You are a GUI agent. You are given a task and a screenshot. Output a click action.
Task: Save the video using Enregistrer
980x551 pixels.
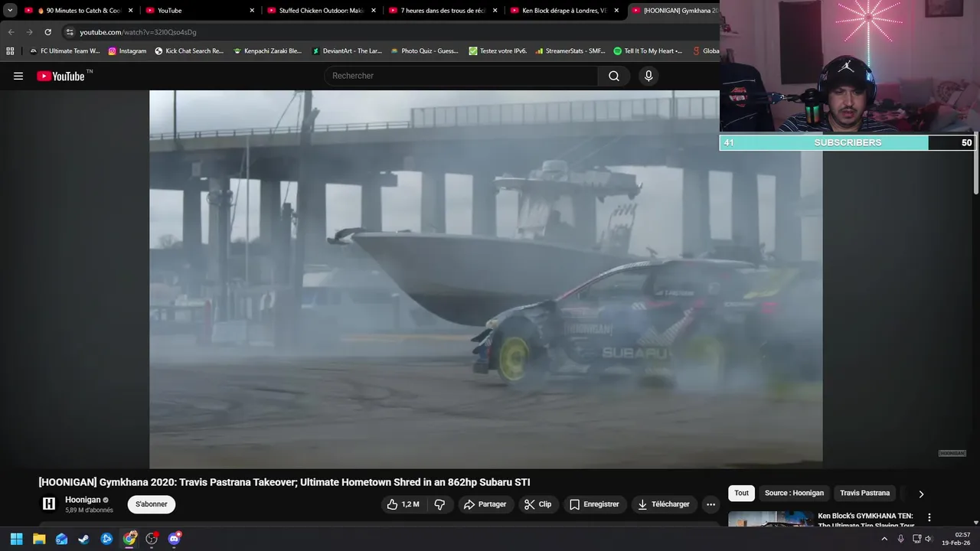pos(594,504)
